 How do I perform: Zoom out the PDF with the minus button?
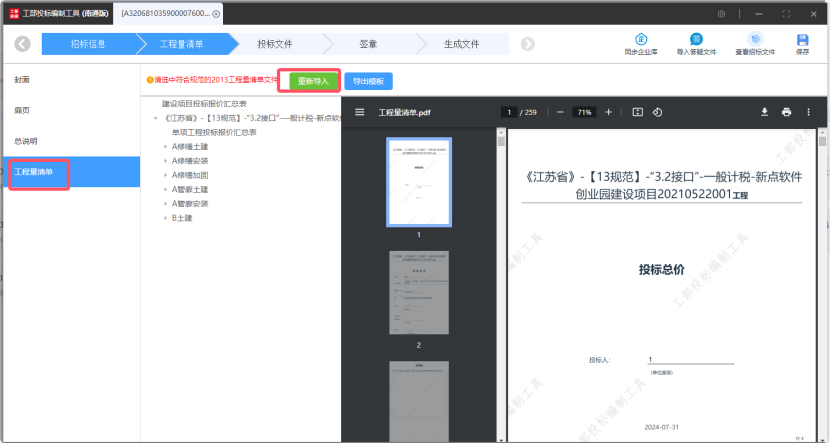[560, 112]
